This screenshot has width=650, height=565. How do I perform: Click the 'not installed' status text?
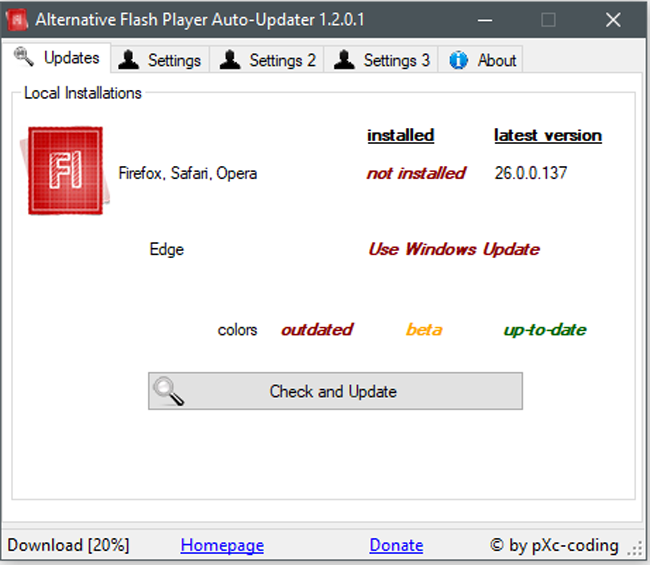pos(416,173)
